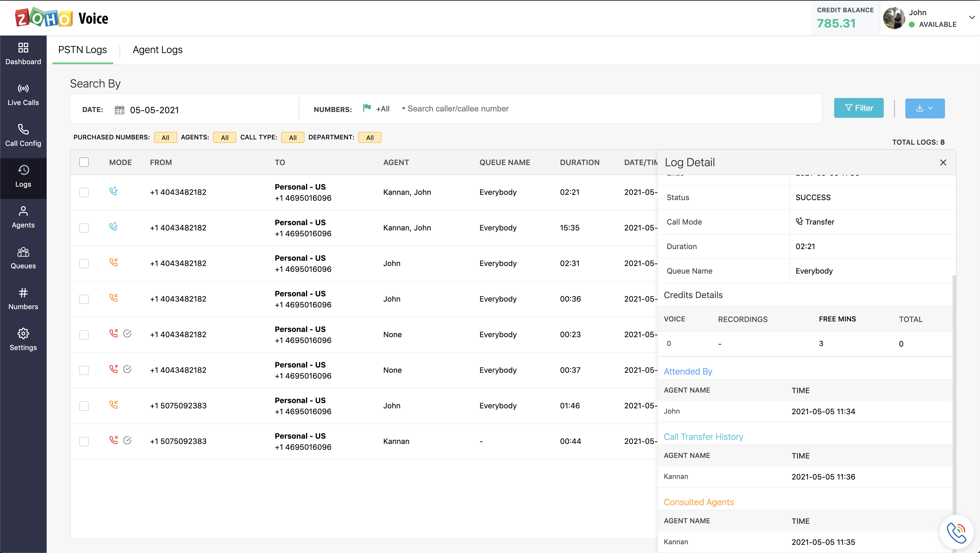Switch to the Agent Logs tab
Image resolution: width=980 pixels, height=553 pixels.
pyautogui.click(x=157, y=50)
